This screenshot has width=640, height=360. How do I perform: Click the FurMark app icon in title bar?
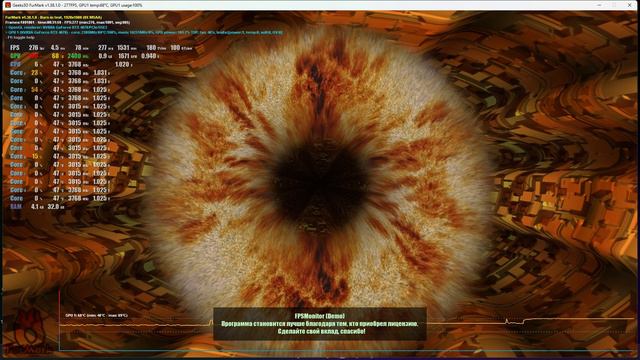pyautogui.click(x=7, y=5)
